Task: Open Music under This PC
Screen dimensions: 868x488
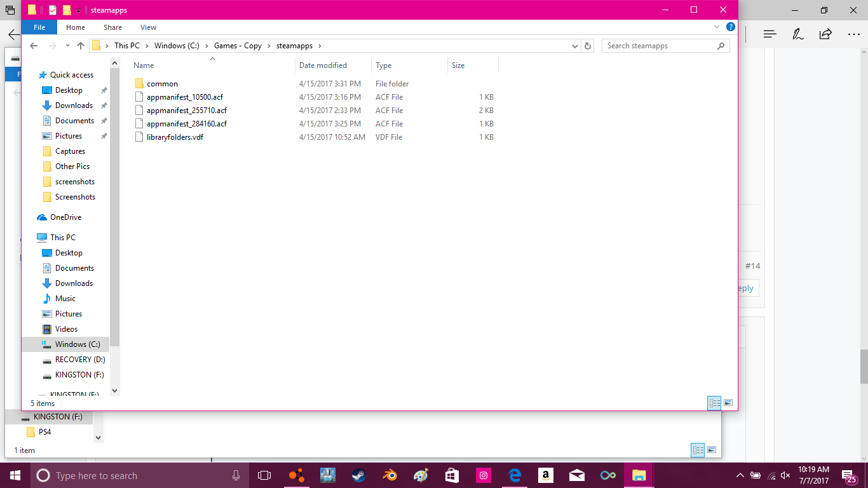Action: click(65, 299)
